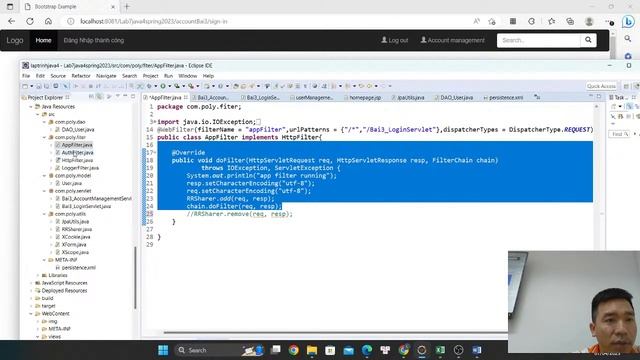The image size is (640, 360).
Task: Minimize the editor area
Action: point(591,97)
